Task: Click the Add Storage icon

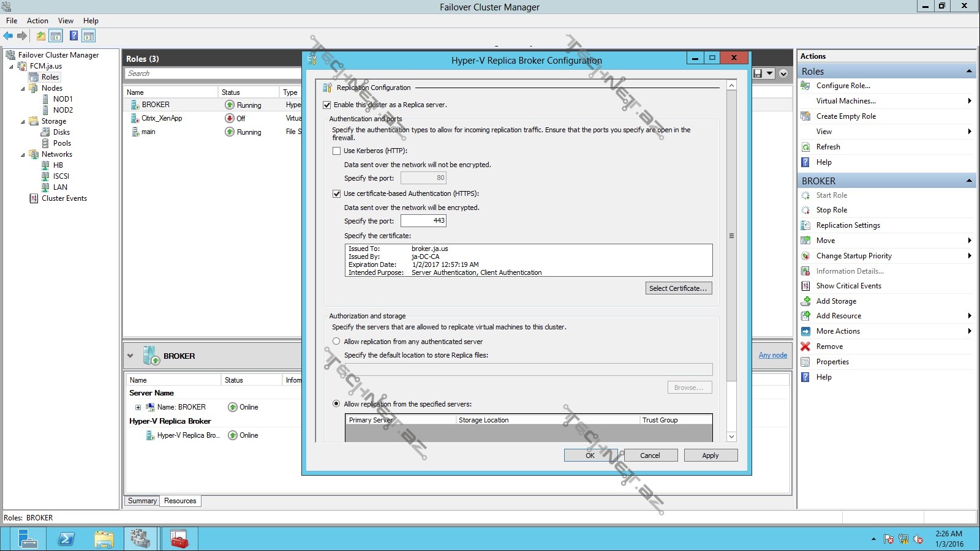Action: [805, 301]
